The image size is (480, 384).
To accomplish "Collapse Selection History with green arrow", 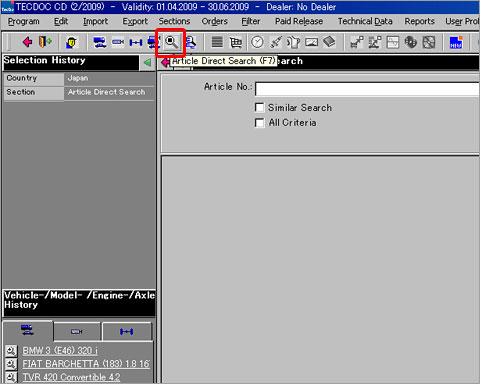I will click(147, 62).
